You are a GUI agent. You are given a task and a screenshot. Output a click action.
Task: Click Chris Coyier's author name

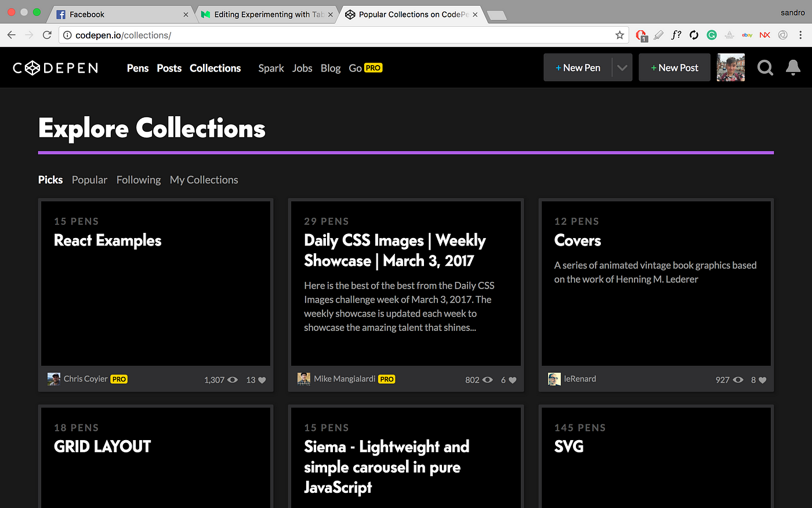click(86, 379)
